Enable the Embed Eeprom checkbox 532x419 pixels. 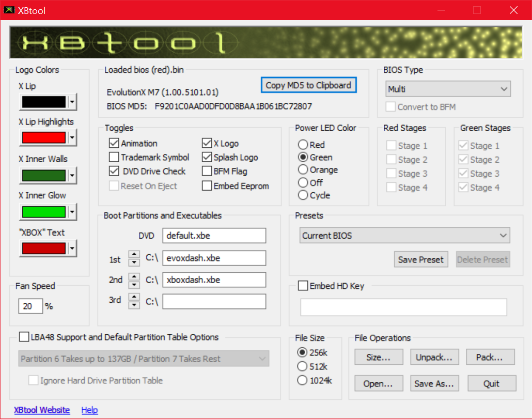click(x=207, y=186)
